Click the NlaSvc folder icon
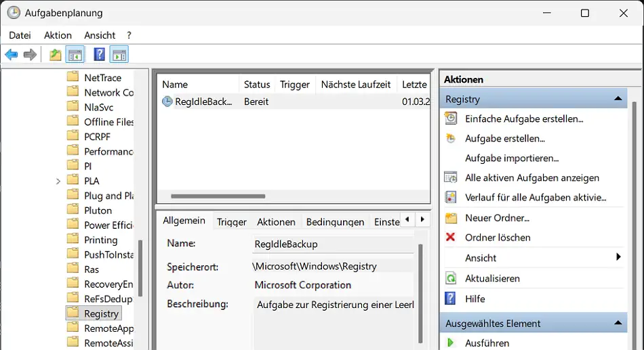This screenshot has height=350, width=644. [x=73, y=106]
